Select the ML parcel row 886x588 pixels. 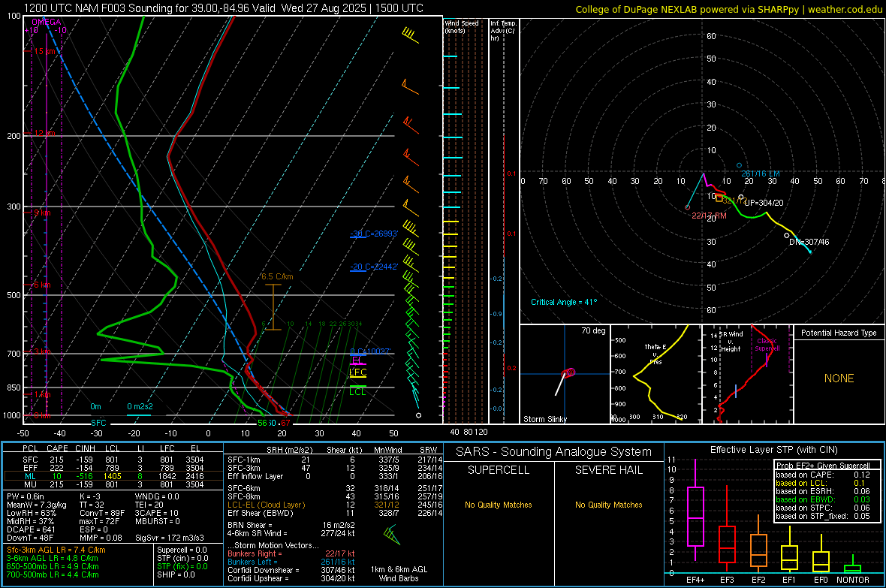(113, 477)
